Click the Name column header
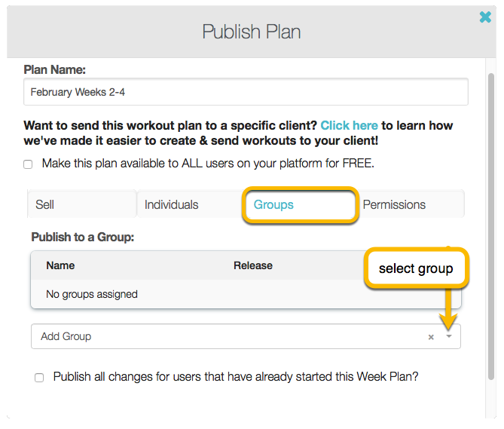 click(x=60, y=265)
